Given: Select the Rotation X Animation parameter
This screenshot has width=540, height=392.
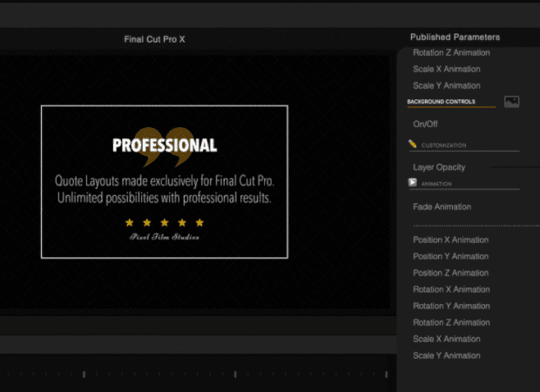Looking at the screenshot, I should point(451,289).
